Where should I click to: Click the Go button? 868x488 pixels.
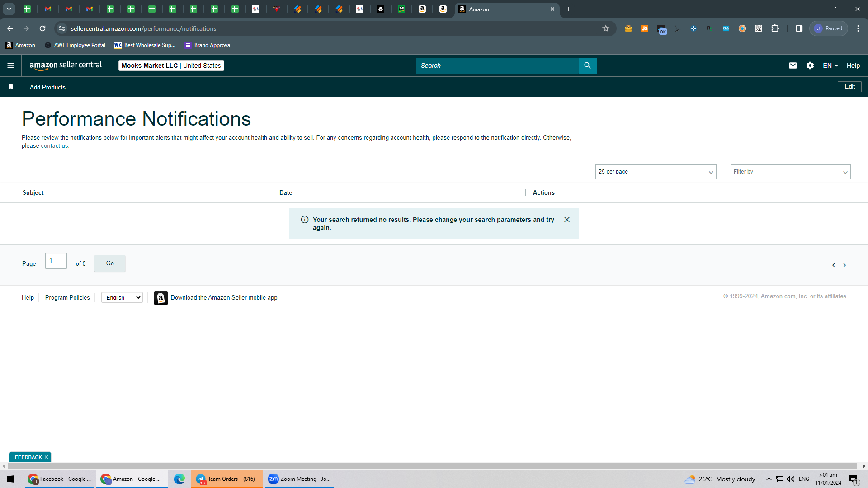110,263
